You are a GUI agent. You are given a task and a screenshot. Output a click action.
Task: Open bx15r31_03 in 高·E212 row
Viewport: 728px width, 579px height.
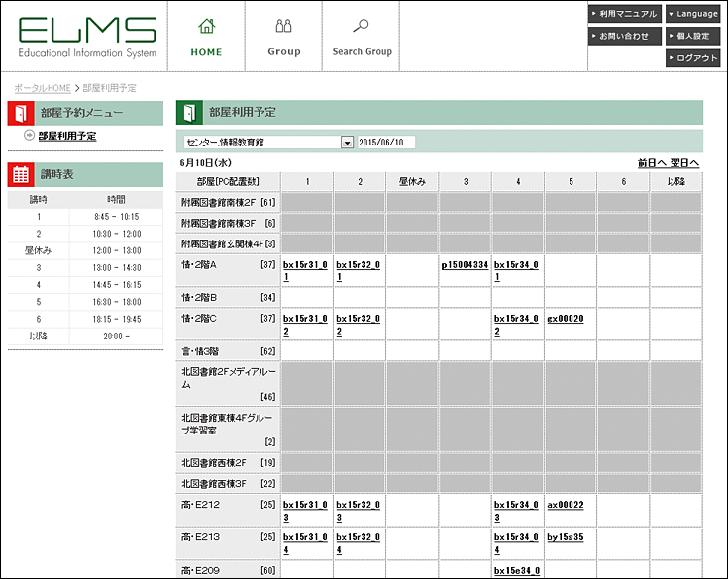(x=305, y=511)
